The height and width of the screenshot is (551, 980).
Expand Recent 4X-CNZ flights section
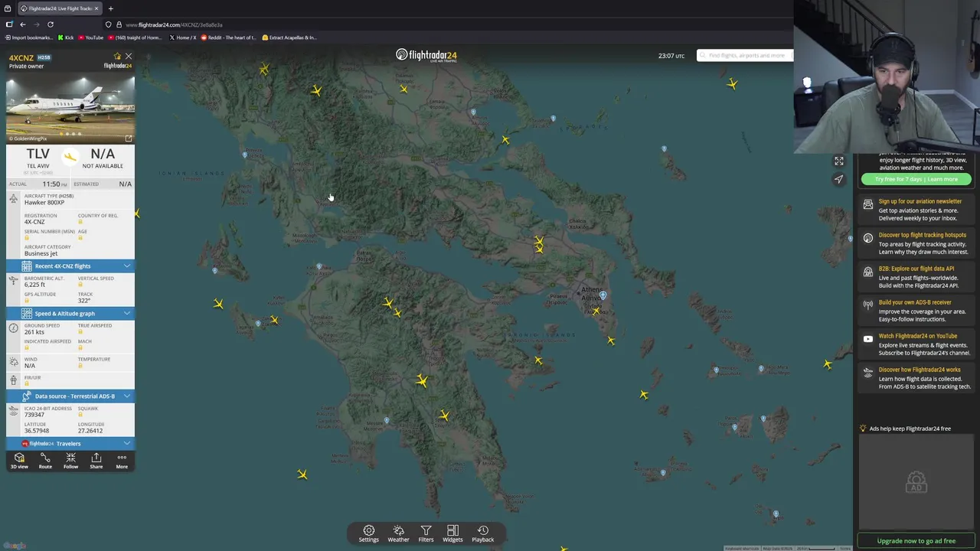tap(70, 266)
